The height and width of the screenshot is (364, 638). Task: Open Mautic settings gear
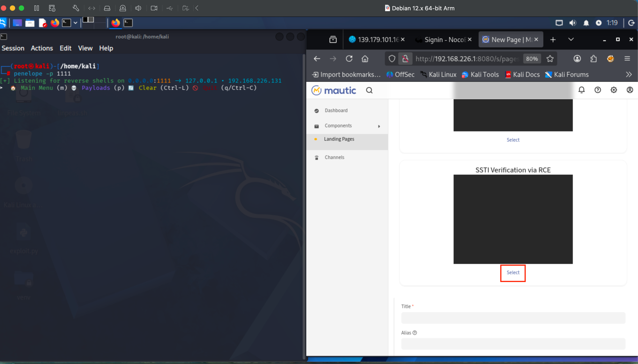[614, 90]
